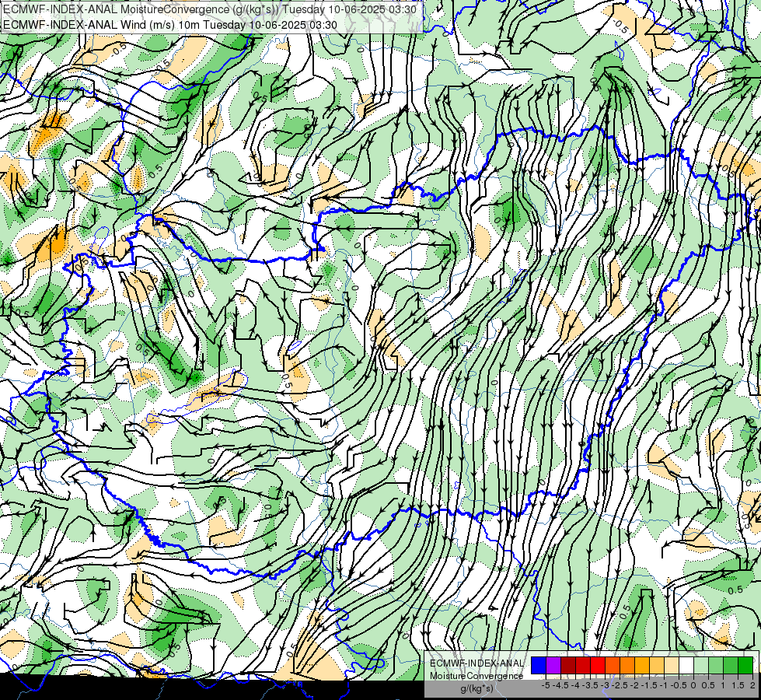The width and height of the screenshot is (761, 700).
Task: Click 'ECMWF-INDEX-ANAL' label in the legend box
Action: point(477,663)
